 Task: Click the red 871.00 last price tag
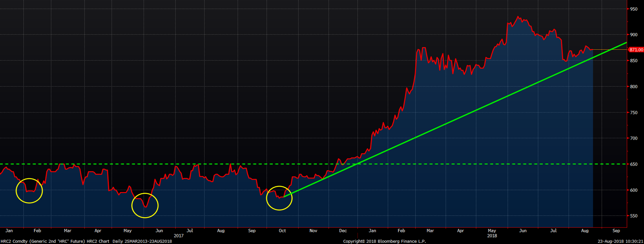[x=635, y=50]
